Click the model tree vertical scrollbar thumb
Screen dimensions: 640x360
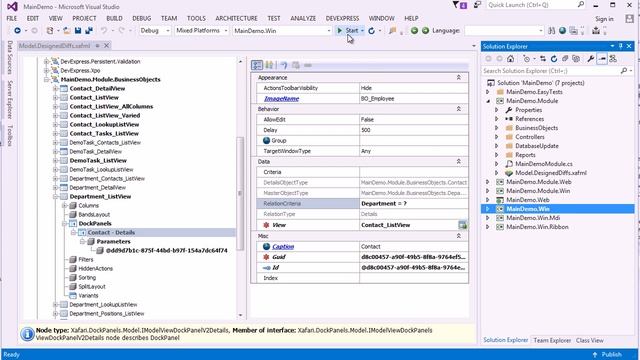pyautogui.click(x=240, y=193)
